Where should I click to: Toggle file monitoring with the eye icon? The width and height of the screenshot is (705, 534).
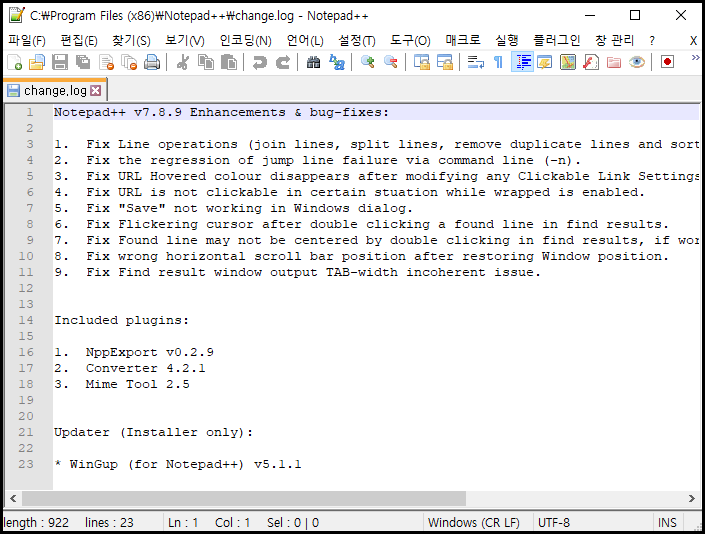[x=637, y=62]
